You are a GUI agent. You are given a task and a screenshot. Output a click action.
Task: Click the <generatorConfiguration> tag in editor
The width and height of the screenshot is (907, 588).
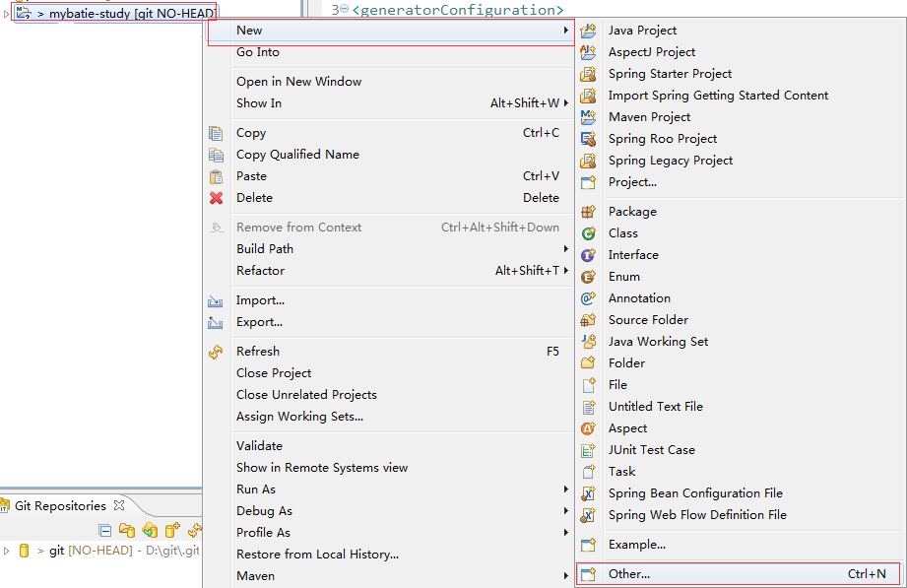(458, 10)
